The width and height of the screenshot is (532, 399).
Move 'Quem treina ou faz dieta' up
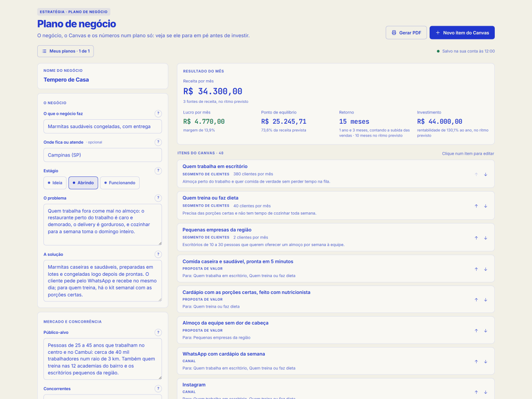click(x=476, y=206)
